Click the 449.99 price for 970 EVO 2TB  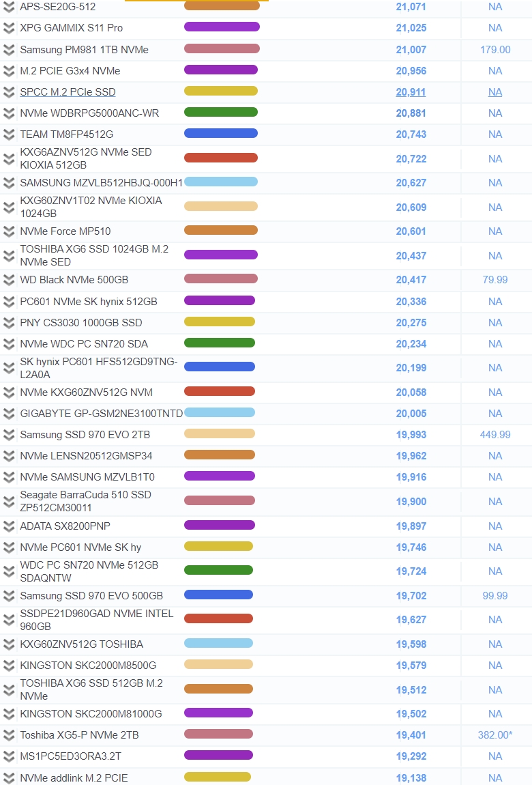(x=495, y=435)
